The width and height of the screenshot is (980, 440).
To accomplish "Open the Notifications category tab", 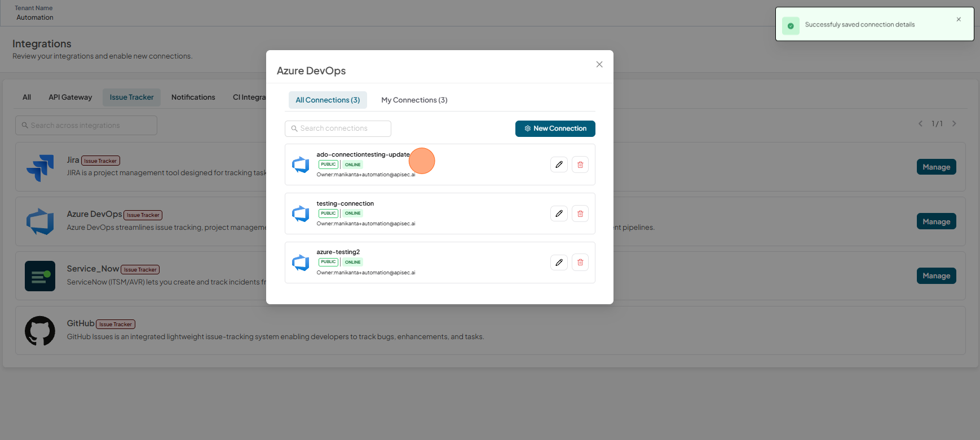I will (x=193, y=97).
